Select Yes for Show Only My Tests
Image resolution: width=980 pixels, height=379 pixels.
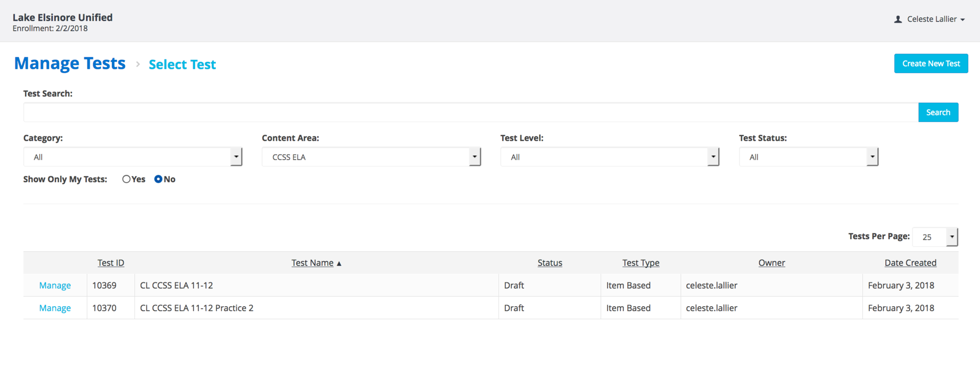[x=126, y=179]
